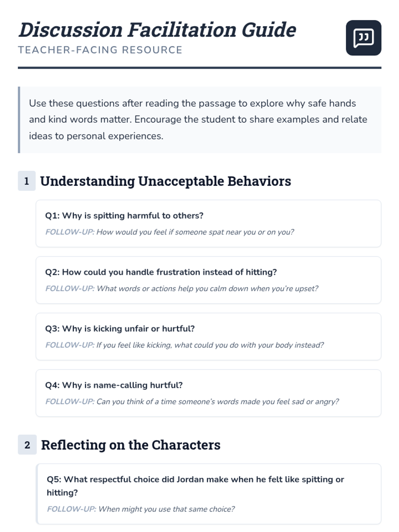Click the intro paragraph about safe hands

pos(198,119)
